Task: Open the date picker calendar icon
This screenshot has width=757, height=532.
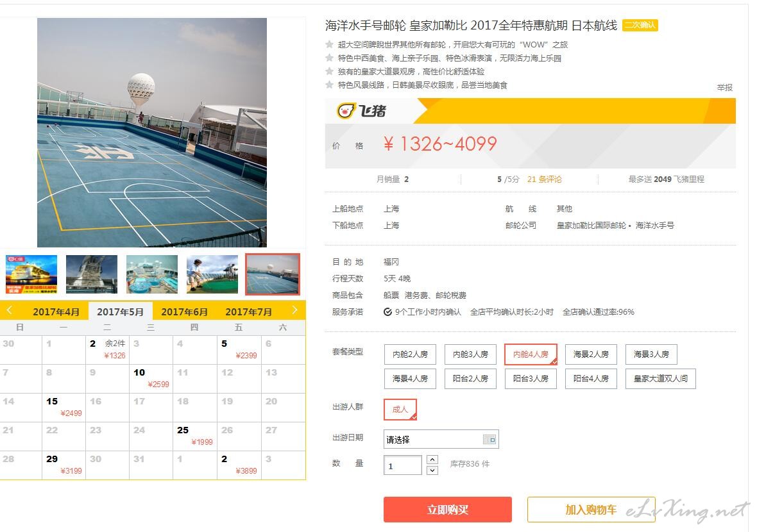Action: coord(489,440)
